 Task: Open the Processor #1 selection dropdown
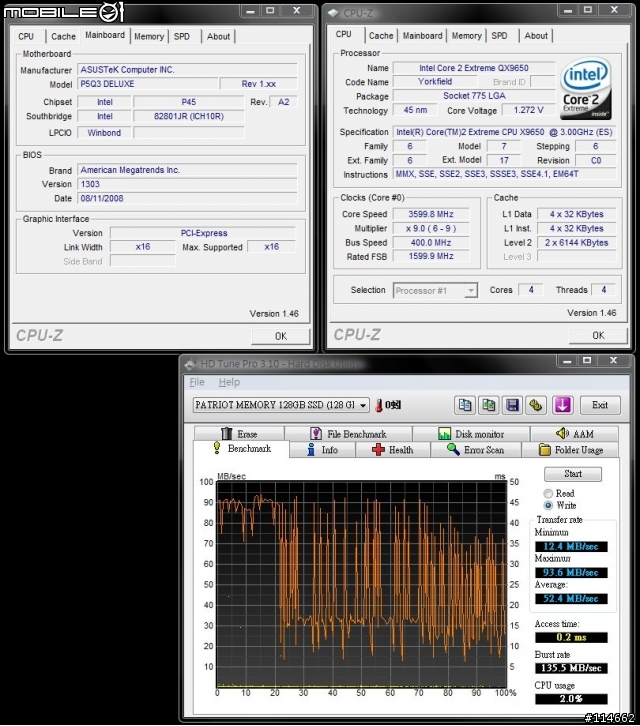[x=435, y=291]
